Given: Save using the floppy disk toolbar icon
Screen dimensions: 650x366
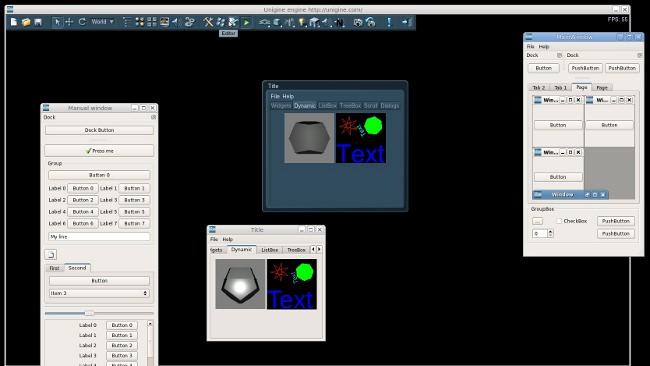Looking at the screenshot, I should click(38, 22).
